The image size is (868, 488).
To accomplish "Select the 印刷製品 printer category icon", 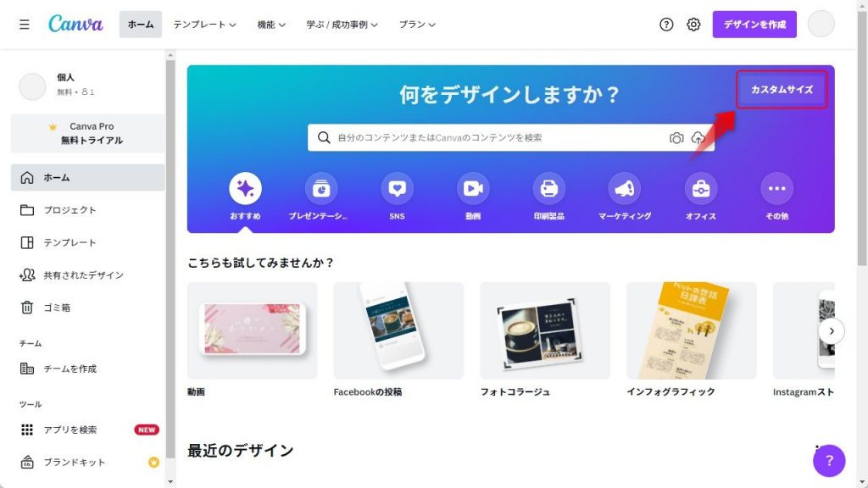I will tap(548, 189).
